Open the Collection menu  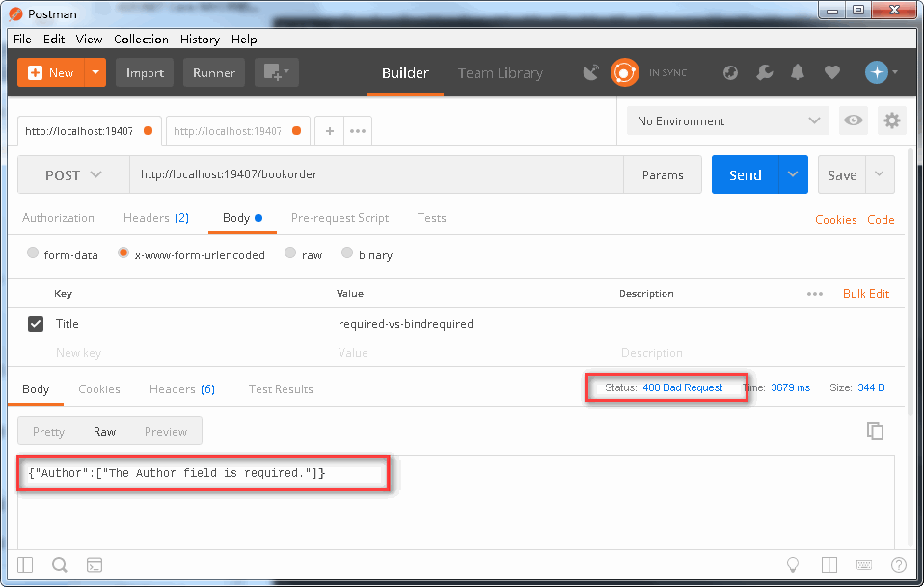pyautogui.click(x=141, y=39)
